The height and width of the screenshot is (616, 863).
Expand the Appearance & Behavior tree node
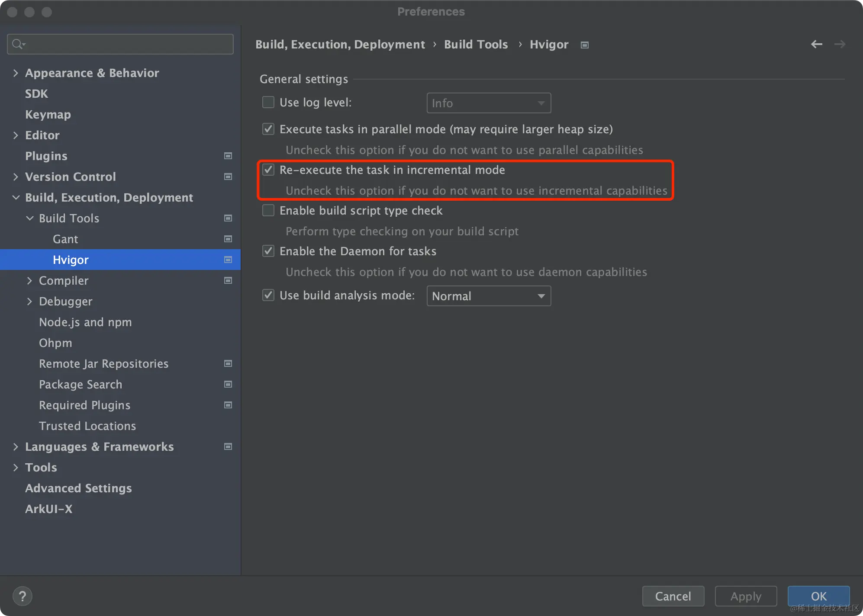16,73
